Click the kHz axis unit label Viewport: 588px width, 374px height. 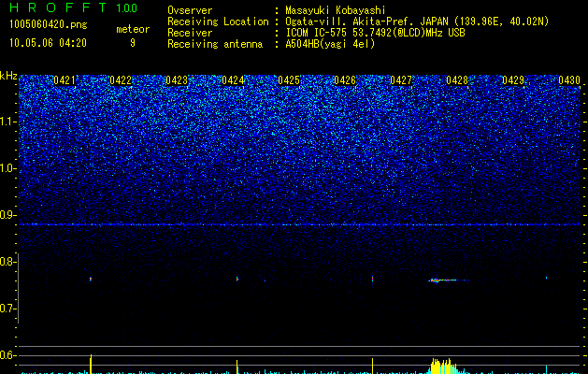click(x=8, y=76)
